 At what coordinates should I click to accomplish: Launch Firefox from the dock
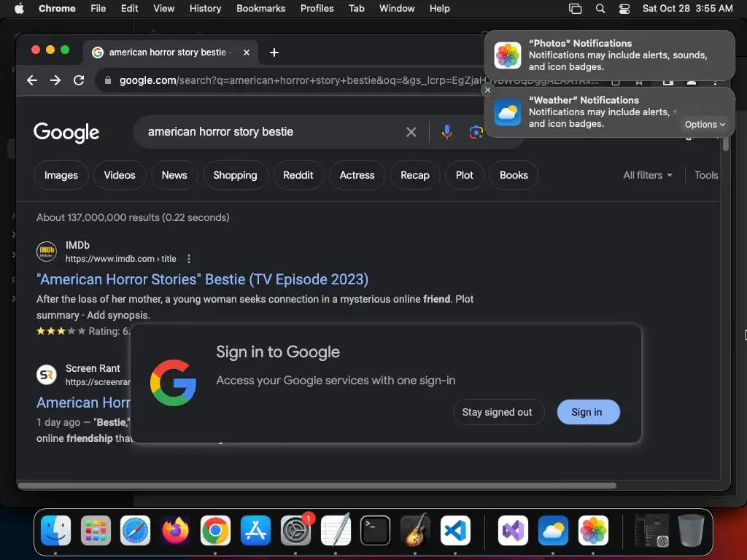(175, 530)
